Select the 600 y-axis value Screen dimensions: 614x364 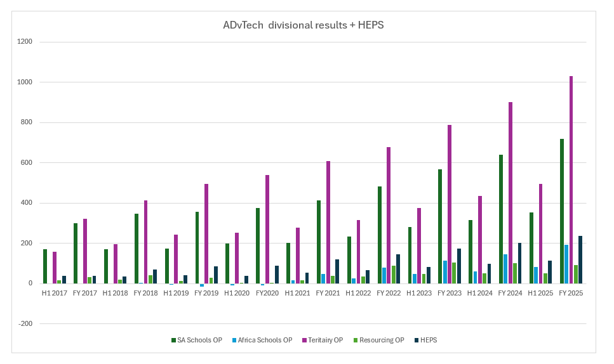27,162
